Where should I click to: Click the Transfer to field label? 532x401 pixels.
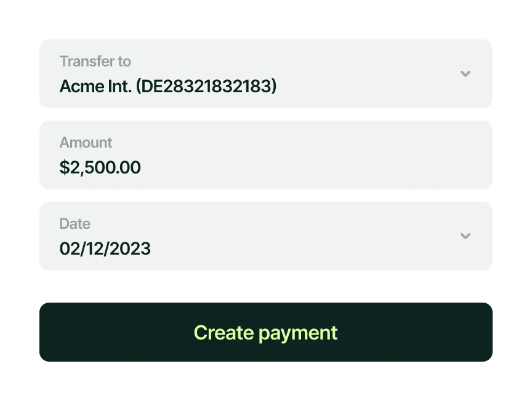pos(95,62)
